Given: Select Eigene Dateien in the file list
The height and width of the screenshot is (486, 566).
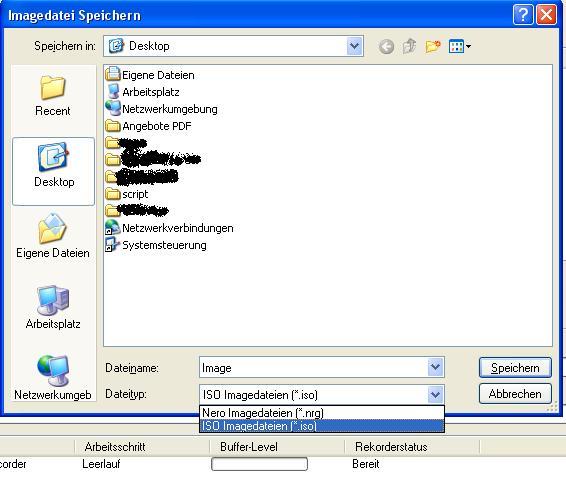Looking at the screenshot, I should (150, 75).
